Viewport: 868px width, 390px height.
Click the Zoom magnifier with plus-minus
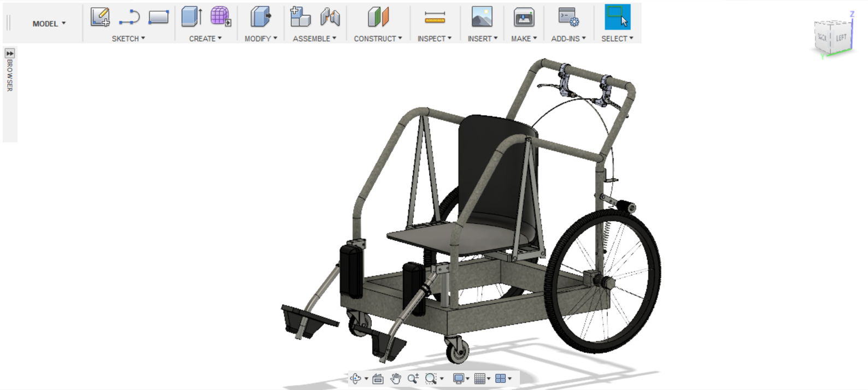point(413,379)
